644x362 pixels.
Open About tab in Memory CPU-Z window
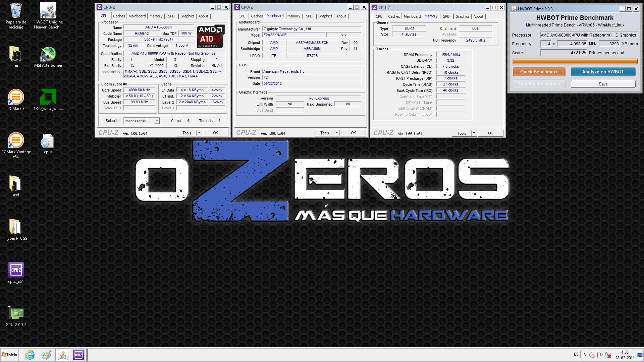coord(478,16)
